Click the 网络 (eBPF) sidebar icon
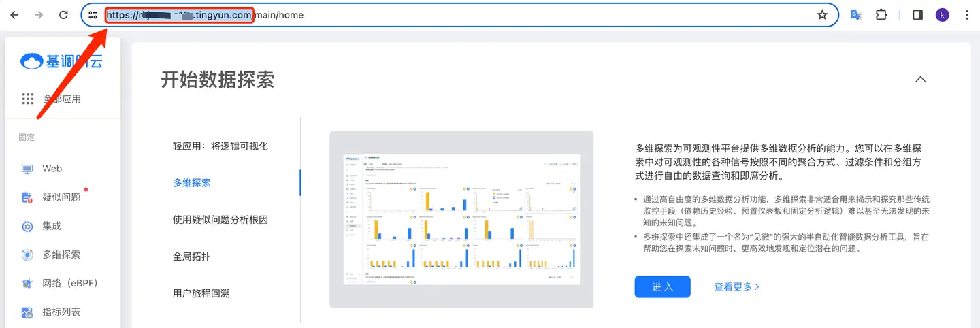Screen dimensions: 980x328 point(27,283)
